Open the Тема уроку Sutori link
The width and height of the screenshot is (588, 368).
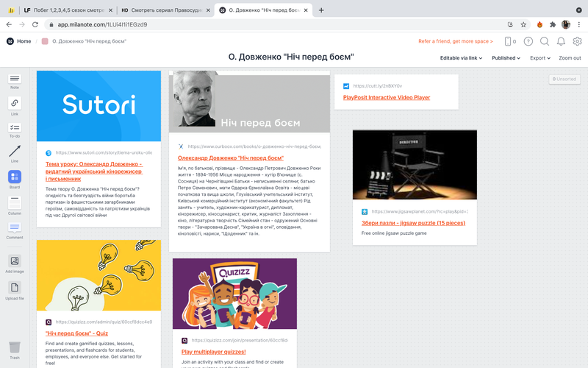[94, 171]
